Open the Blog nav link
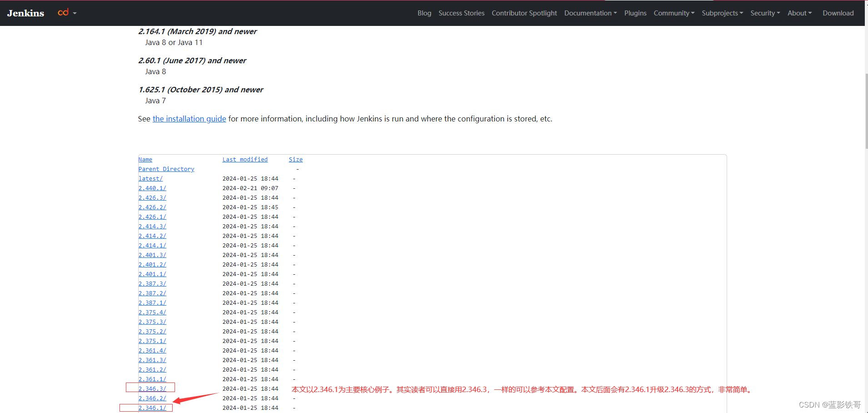 pos(424,13)
